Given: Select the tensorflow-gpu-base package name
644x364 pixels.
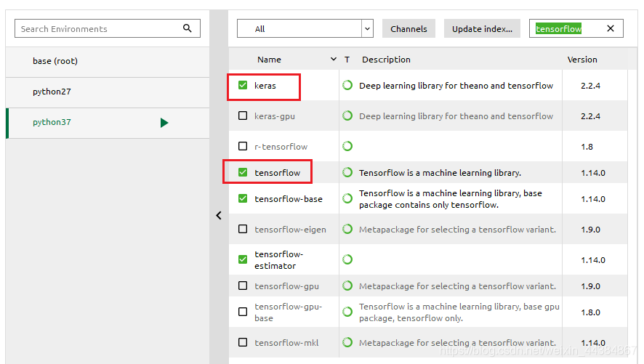Looking at the screenshot, I should (288, 312).
